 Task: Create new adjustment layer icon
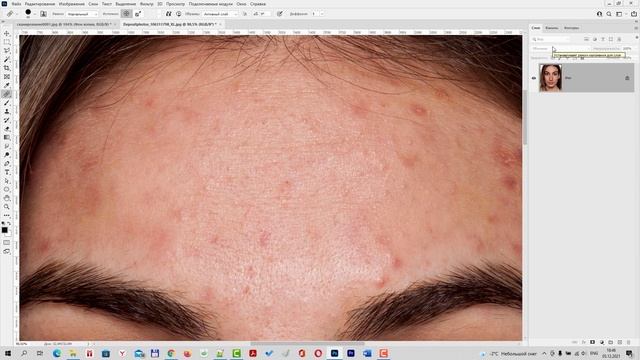tap(602, 342)
